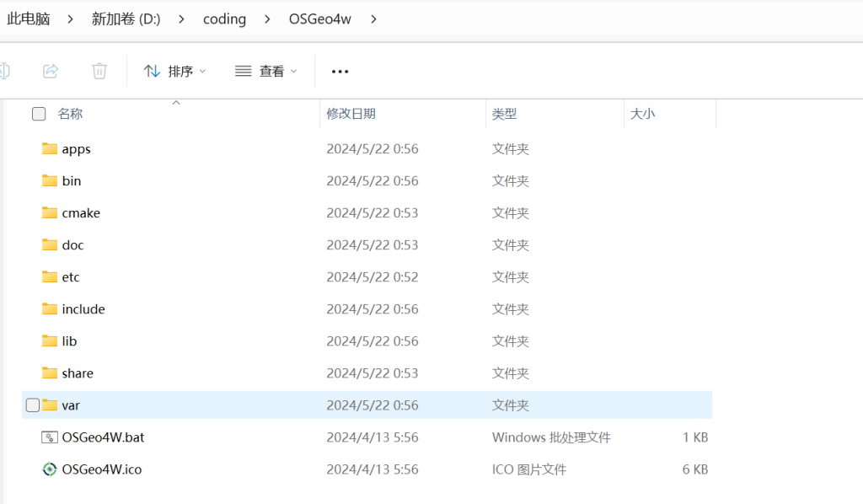Select the cmake folder name
This screenshot has height=504, width=863.
click(81, 213)
